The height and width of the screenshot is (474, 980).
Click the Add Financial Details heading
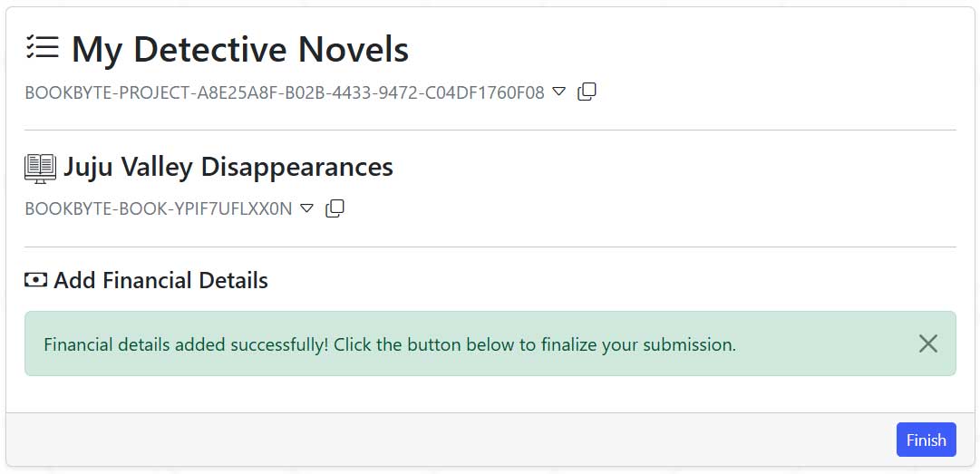160,280
